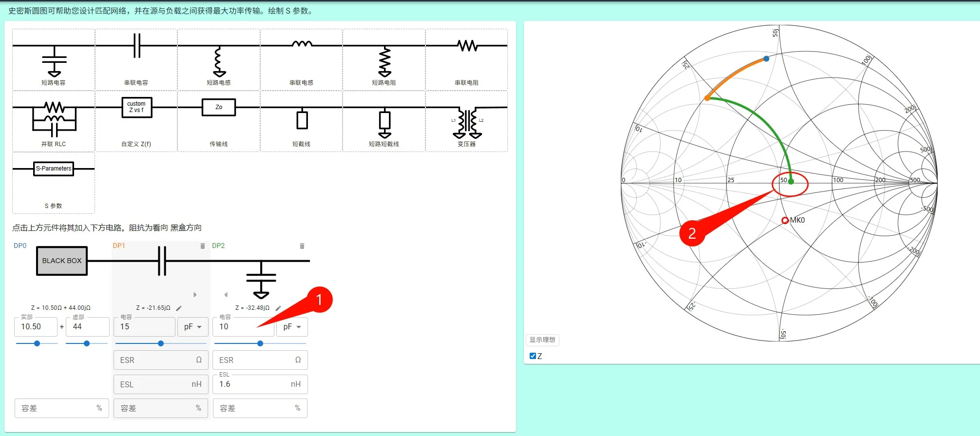Add the 传输线 Zo transmission line
980x436 pixels.
coord(219,121)
